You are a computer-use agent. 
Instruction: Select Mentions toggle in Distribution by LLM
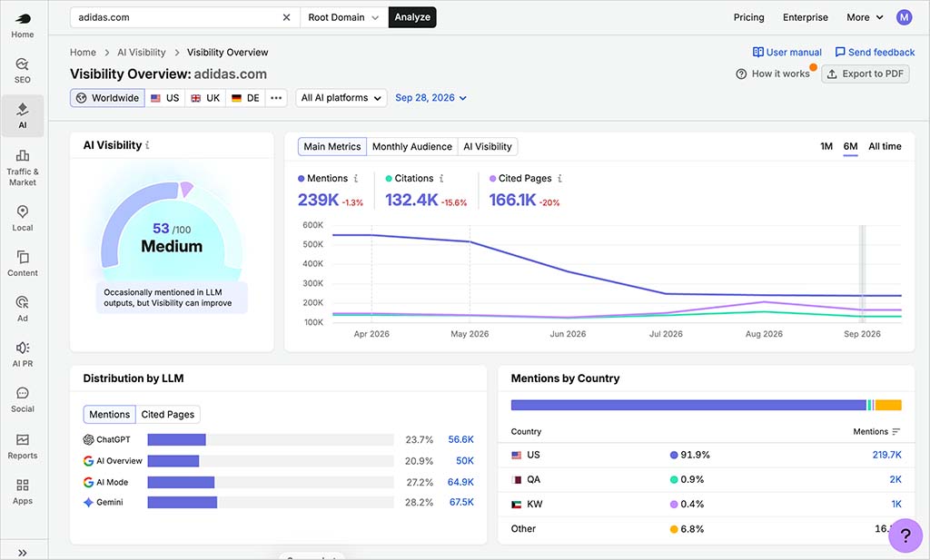(x=109, y=414)
